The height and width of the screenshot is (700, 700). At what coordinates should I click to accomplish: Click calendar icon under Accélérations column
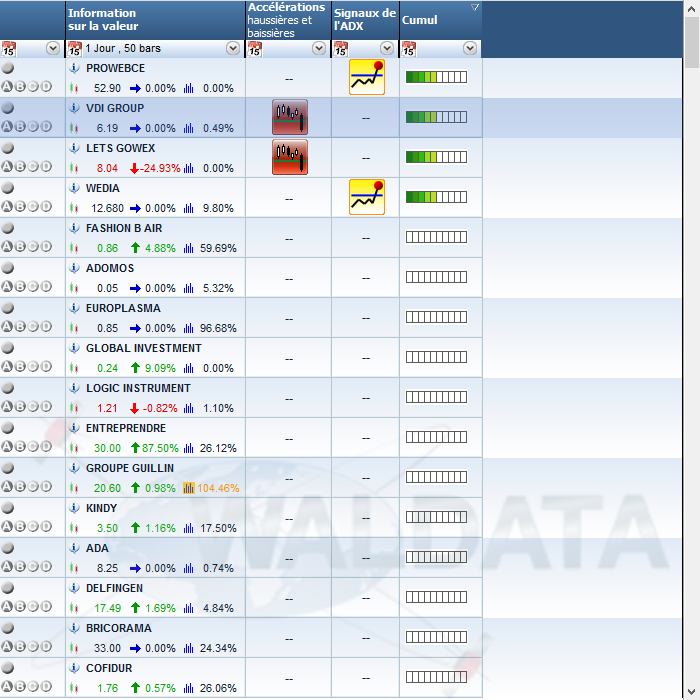coord(255,49)
